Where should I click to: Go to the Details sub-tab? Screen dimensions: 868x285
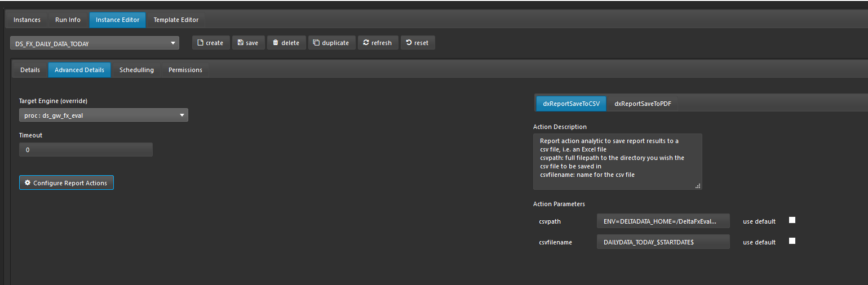tap(30, 70)
